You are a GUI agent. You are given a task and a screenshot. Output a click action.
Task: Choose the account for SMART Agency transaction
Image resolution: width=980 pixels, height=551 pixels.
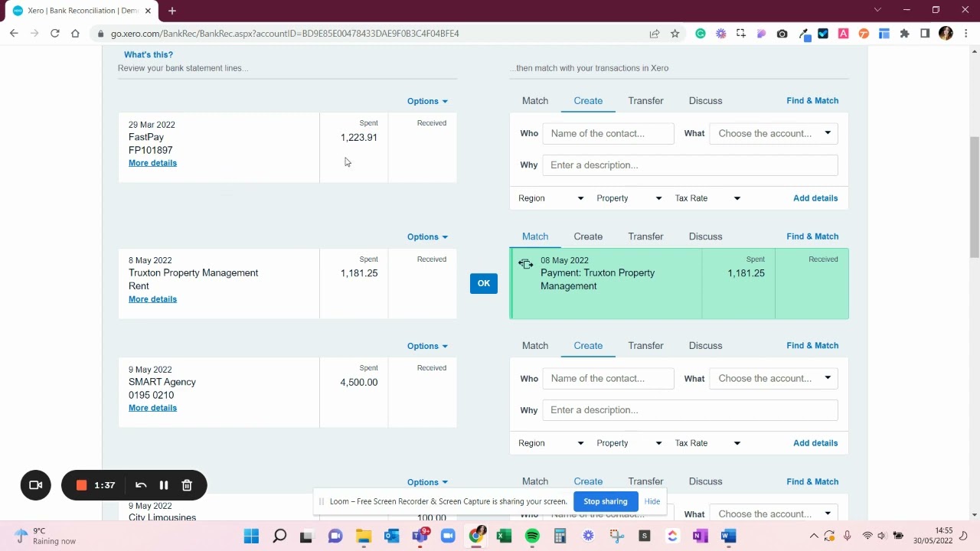tap(773, 378)
